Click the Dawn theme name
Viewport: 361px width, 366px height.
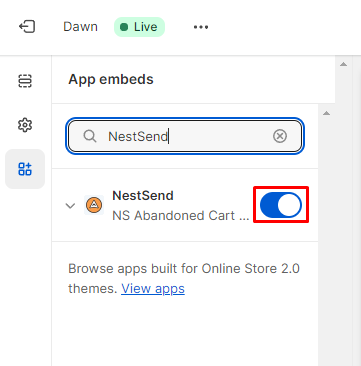click(x=80, y=27)
